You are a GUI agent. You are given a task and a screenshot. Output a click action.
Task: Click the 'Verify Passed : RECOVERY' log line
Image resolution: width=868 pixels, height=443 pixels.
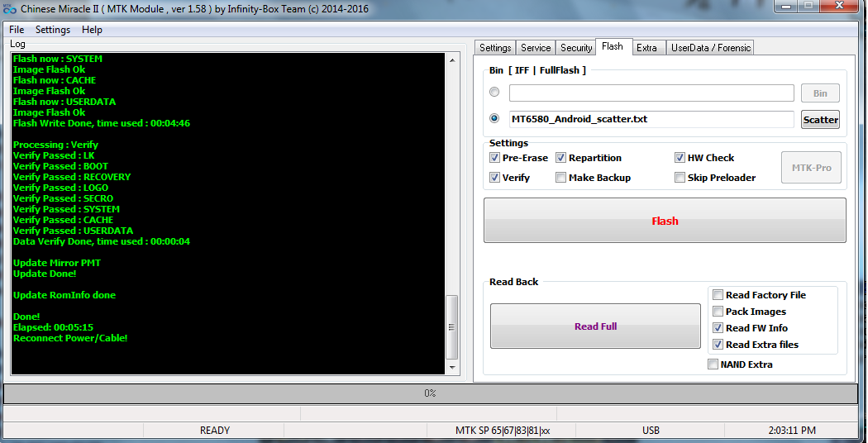(72, 177)
